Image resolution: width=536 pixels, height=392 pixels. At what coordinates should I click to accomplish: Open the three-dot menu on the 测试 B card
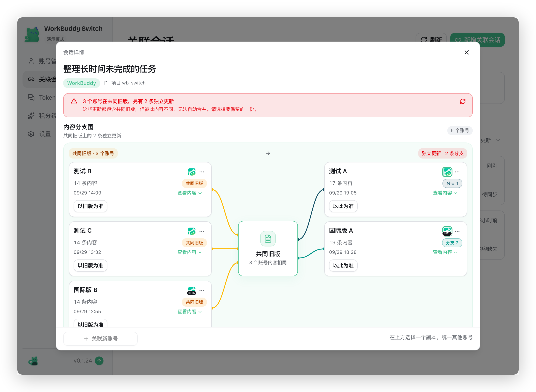[x=202, y=172]
